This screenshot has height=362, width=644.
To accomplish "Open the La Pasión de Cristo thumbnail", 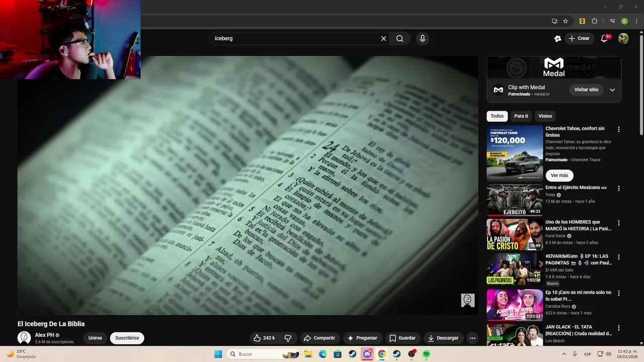I will pos(515,234).
